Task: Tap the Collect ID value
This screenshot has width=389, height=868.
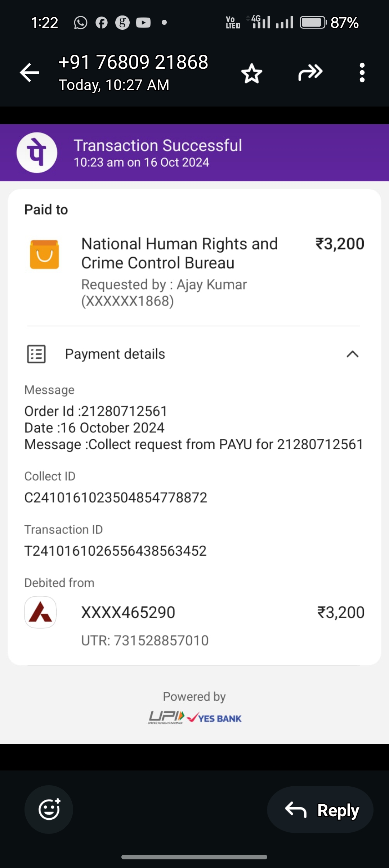Action: (x=116, y=498)
